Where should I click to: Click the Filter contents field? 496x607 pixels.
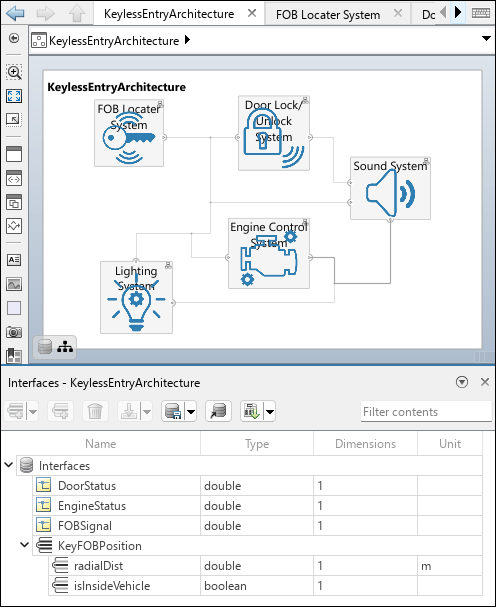426,412
